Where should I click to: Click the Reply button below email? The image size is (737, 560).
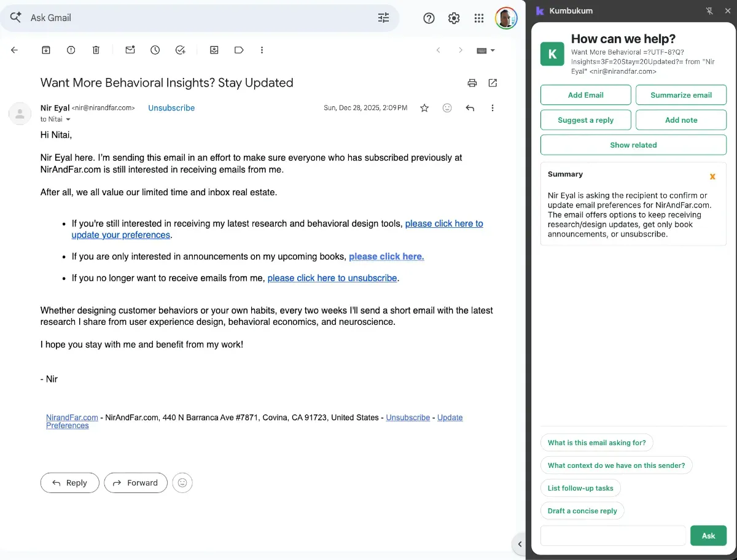[69, 483]
